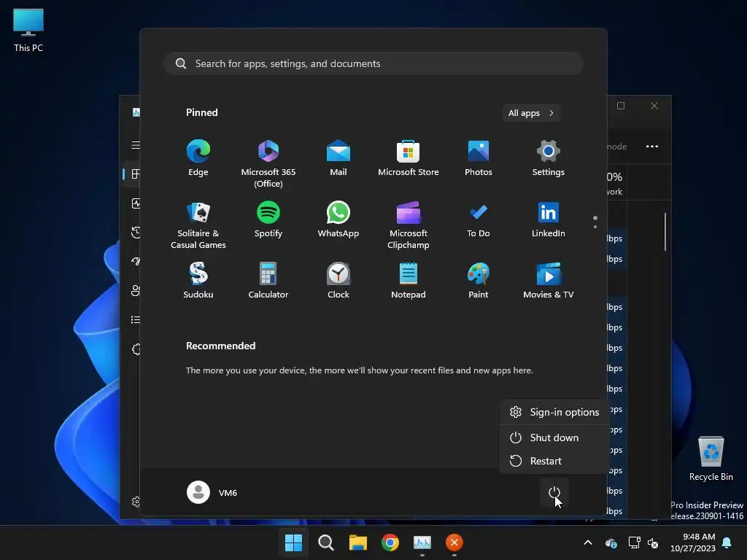The image size is (747, 560).
Task: Launch Notepad
Action: pos(409,281)
